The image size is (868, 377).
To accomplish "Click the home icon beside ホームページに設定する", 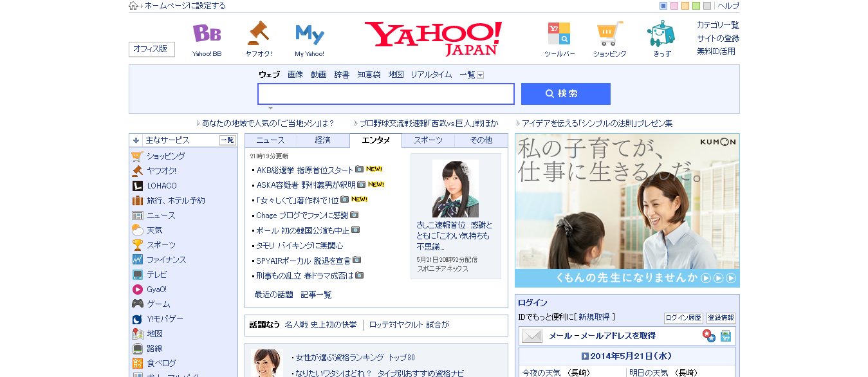I will (133, 6).
